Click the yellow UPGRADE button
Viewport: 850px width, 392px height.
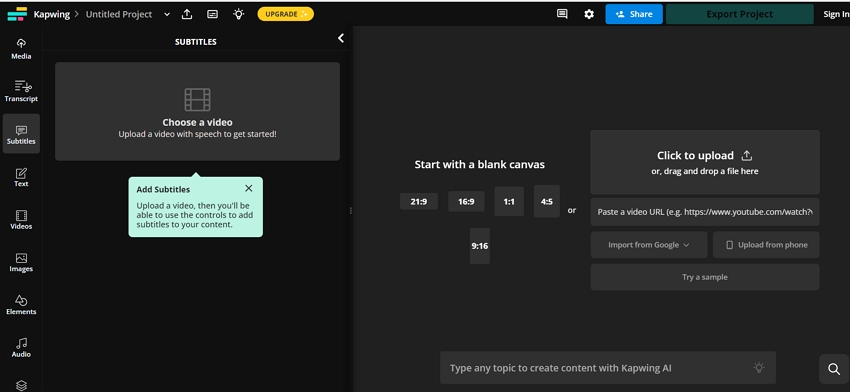[x=285, y=14]
